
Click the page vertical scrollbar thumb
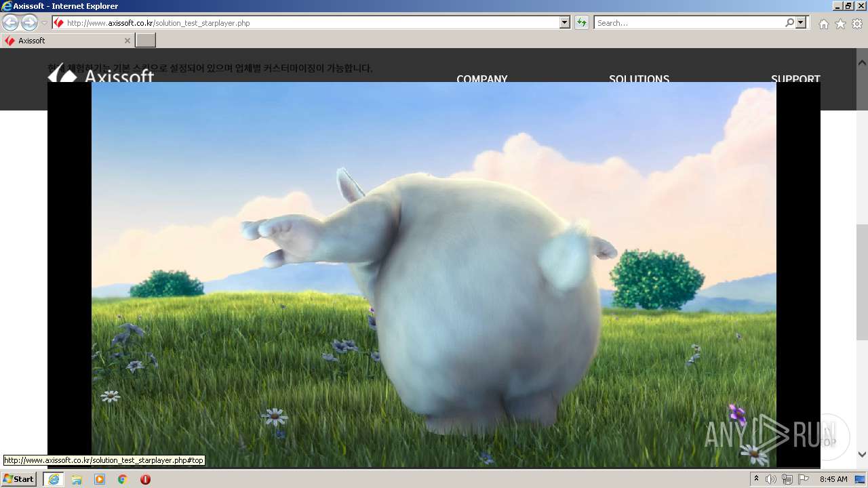pos(862,282)
